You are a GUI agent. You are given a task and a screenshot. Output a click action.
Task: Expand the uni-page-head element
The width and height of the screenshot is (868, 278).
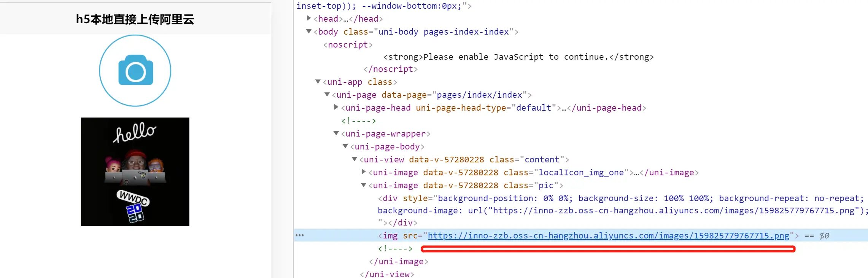336,107
